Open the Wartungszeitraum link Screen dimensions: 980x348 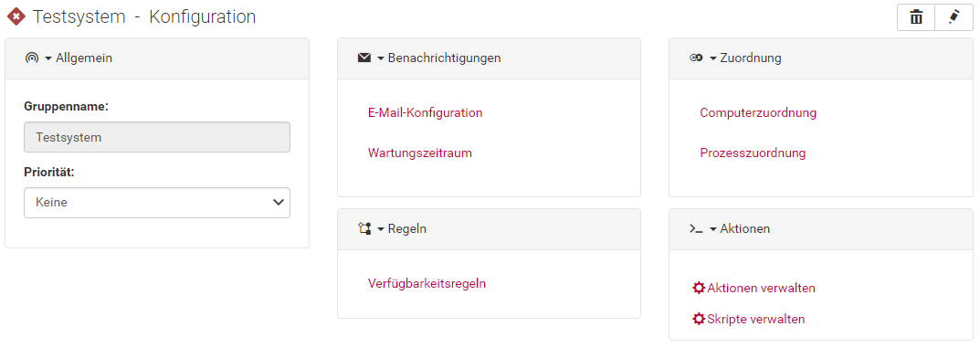420,153
